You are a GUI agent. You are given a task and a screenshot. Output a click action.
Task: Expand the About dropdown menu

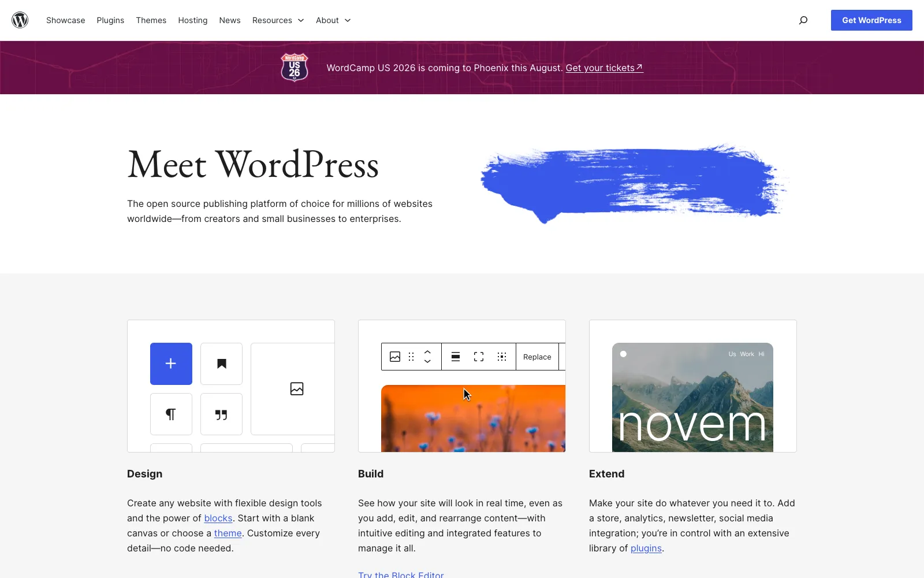click(x=333, y=20)
